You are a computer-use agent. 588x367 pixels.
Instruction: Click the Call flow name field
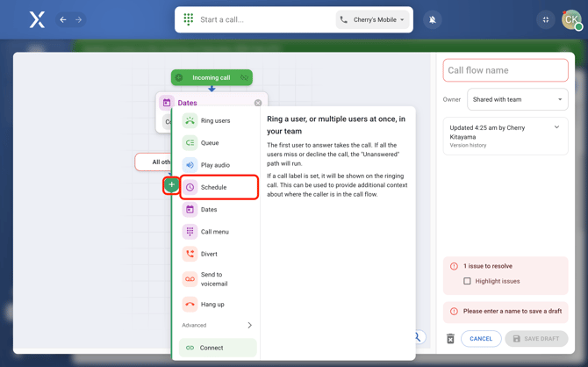pyautogui.click(x=506, y=70)
